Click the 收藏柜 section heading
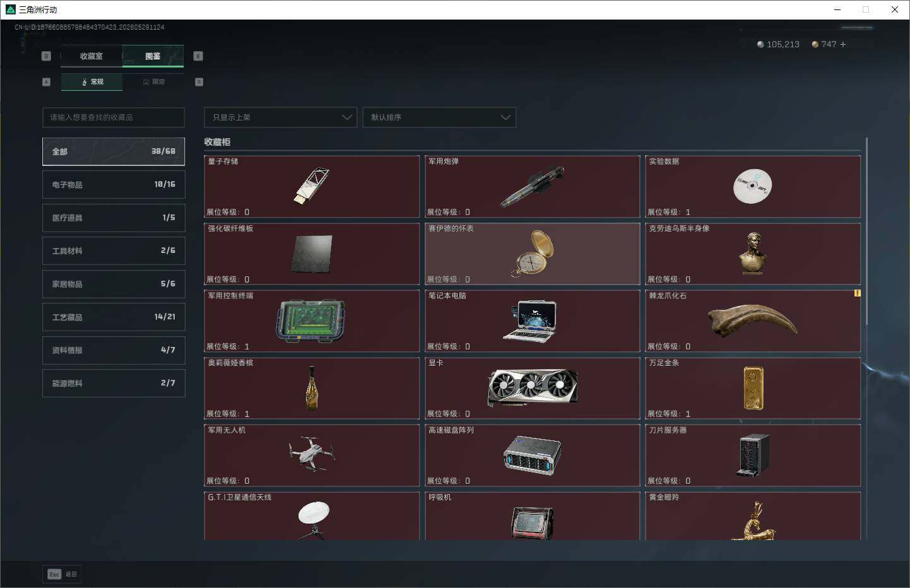The width and height of the screenshot is (910, 588). [x=217, y=142]
